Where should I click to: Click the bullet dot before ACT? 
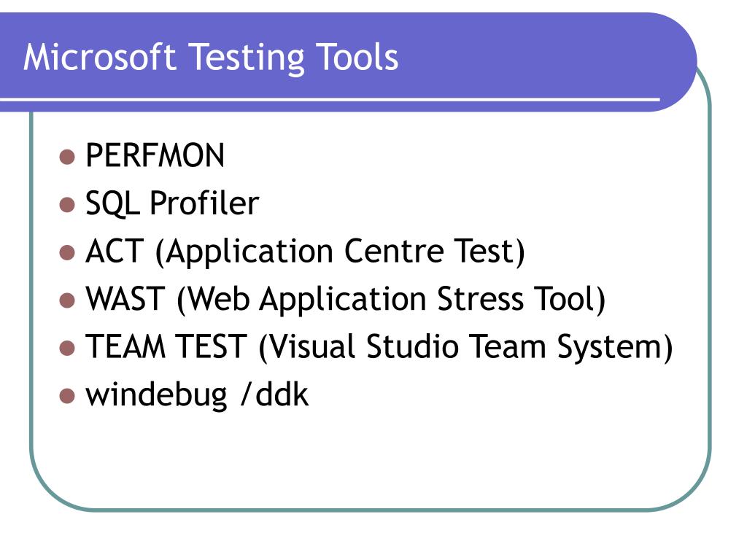(x=67, y=252)
